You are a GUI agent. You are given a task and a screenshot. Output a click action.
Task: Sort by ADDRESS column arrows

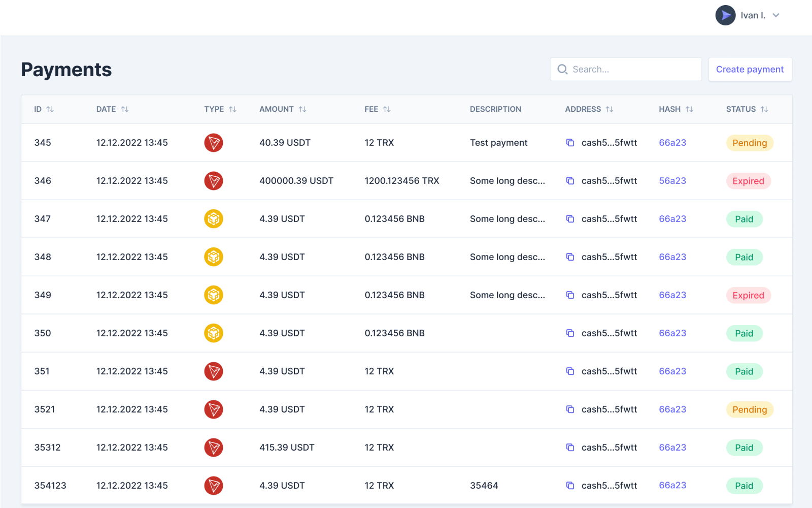click(610, 109)
